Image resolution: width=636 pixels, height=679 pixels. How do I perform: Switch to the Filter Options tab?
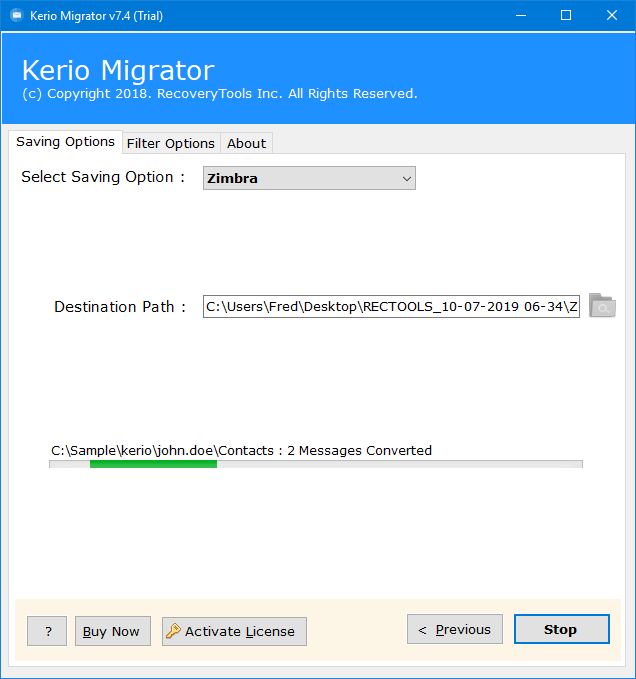(171, 143)
